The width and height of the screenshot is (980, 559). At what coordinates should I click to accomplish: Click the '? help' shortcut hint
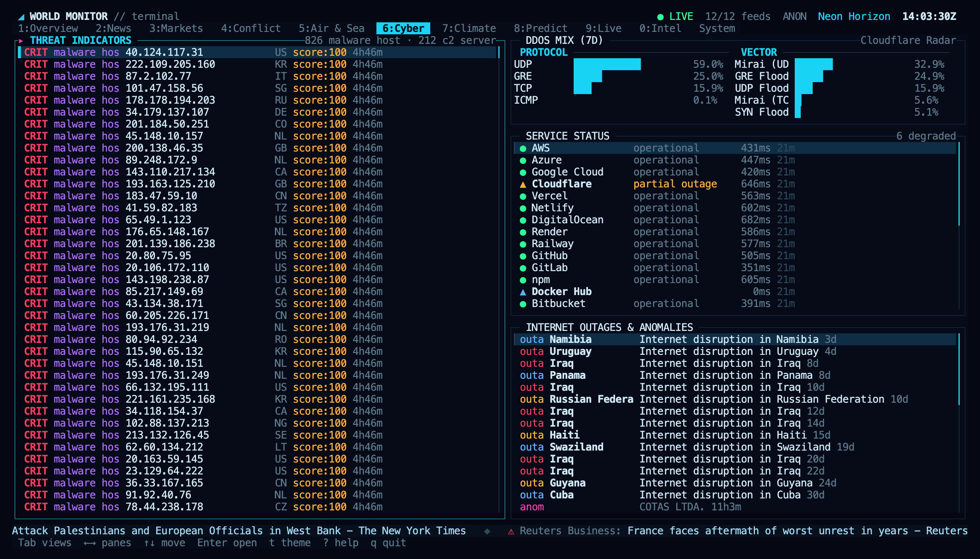click(x=341, y=543)
